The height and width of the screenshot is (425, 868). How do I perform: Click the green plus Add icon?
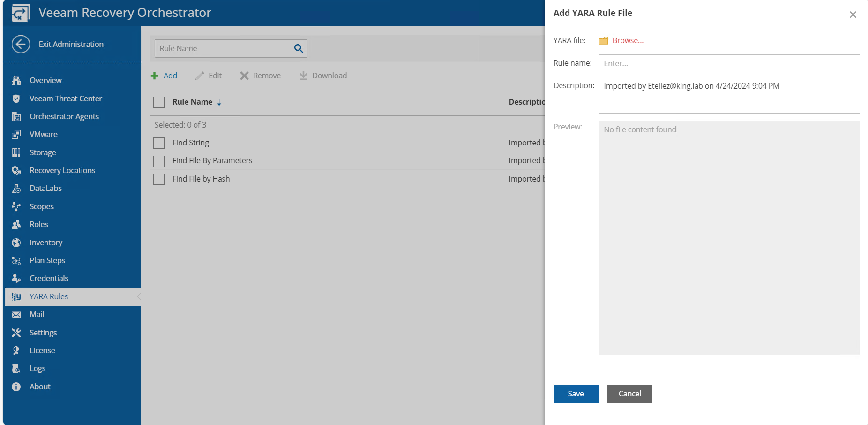155,76
